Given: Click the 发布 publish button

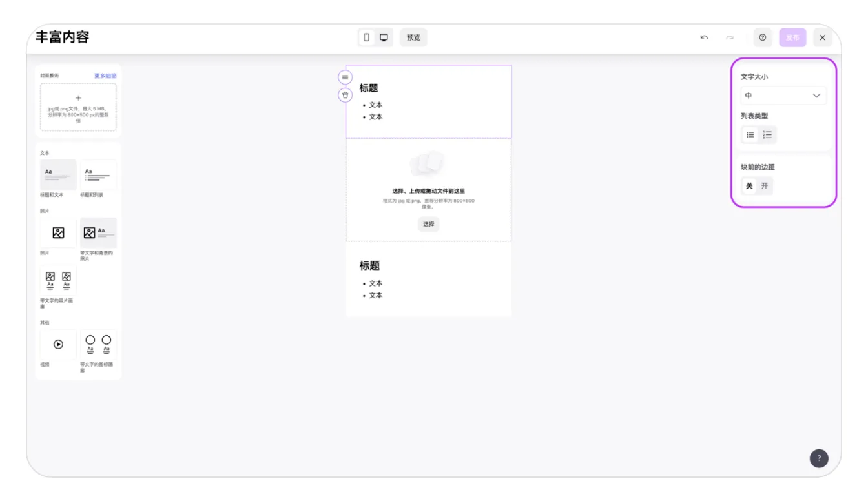Looking at the screenshot, I should (792, 37).
